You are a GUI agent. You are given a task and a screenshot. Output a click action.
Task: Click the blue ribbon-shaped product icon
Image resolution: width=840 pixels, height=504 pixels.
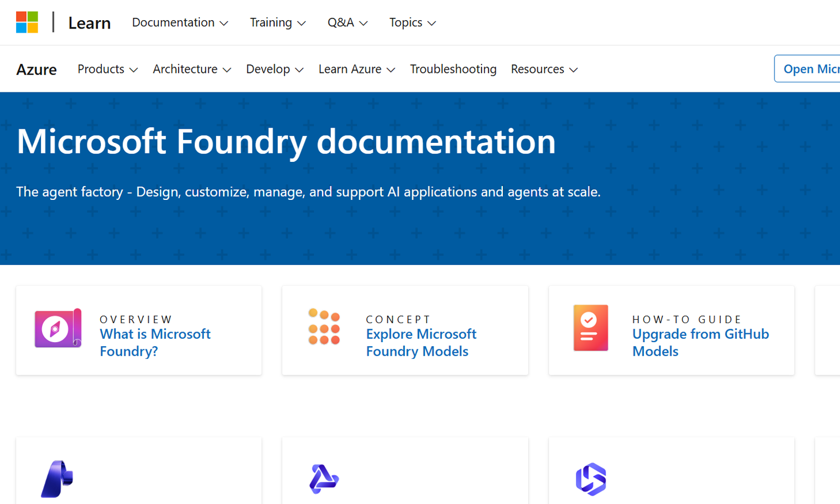click(x=57, y=479)
